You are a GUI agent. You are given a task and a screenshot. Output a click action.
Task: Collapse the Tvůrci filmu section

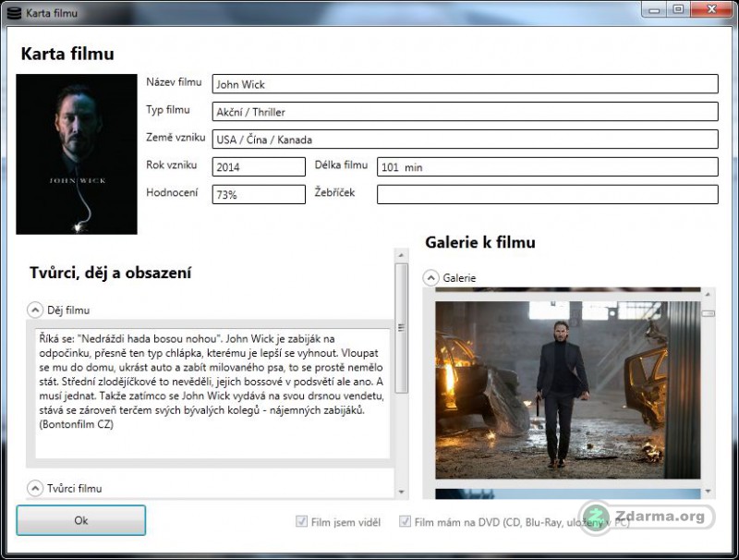[x=35, y=488]
